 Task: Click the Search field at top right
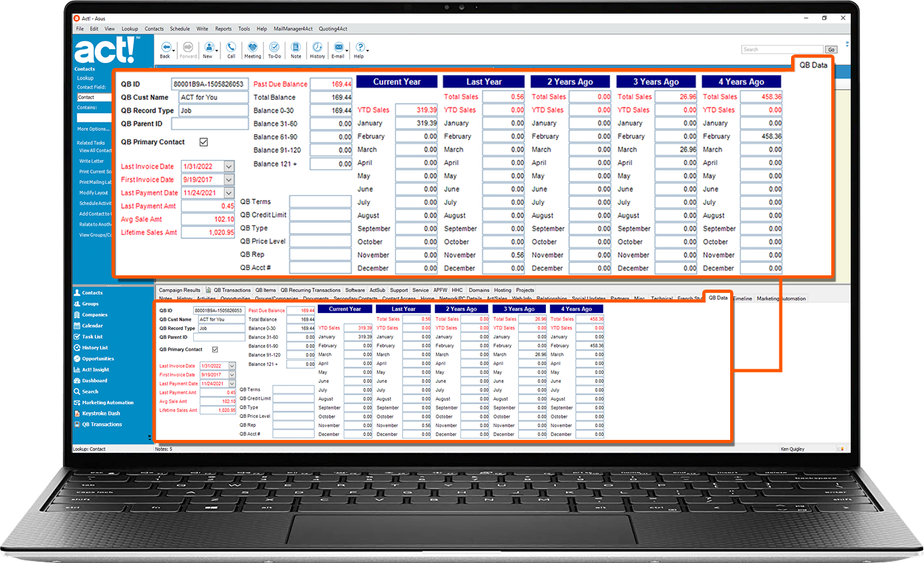click(x=782, y=49)
